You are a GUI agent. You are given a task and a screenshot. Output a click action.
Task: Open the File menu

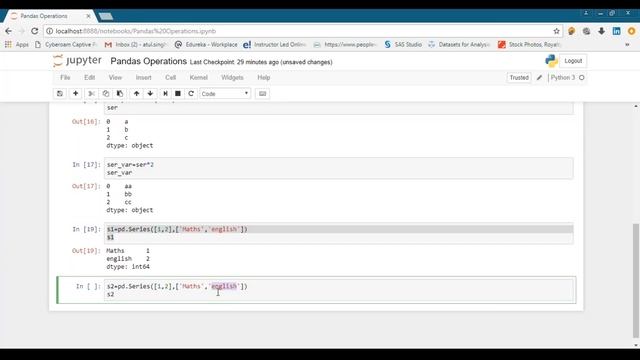(x=65, y=78)
